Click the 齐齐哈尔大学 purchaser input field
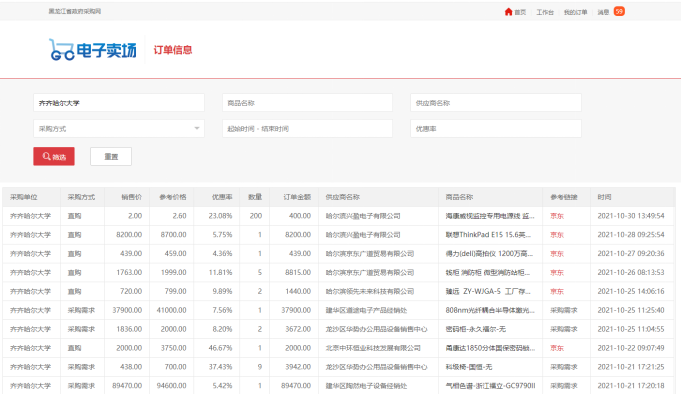This screenshot has height=394, width=681. (119, 103)
